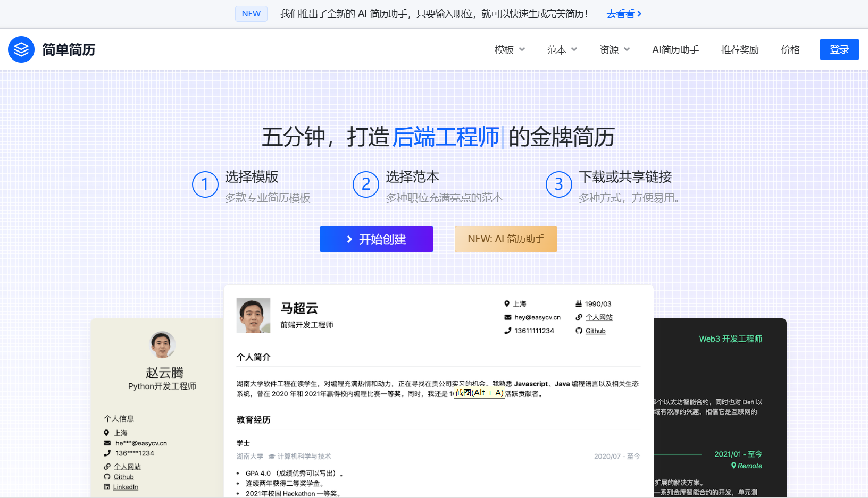
Task: Follow the 去看看 link in the banner
Action: coord(620,14)
